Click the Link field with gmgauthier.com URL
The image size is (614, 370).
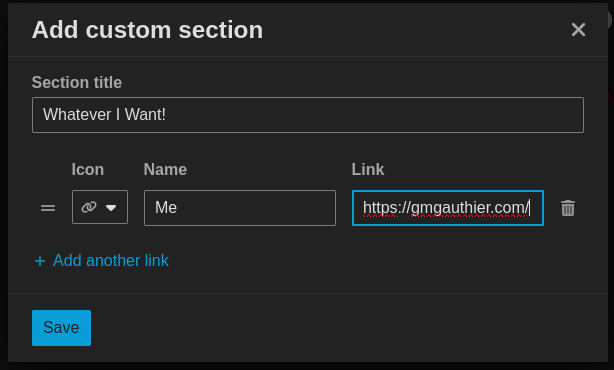(x=448, y=208)
